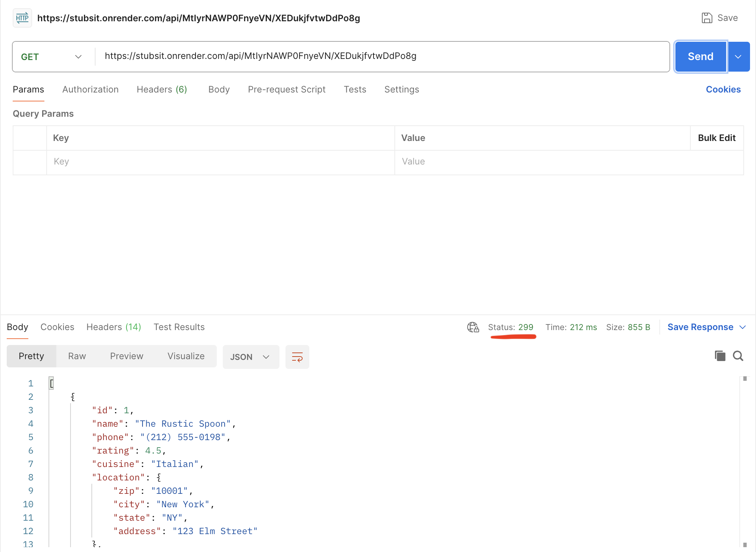Open the JSON format dropdown
This screenshot has height=552, width=756.
(x=250, y=357)
